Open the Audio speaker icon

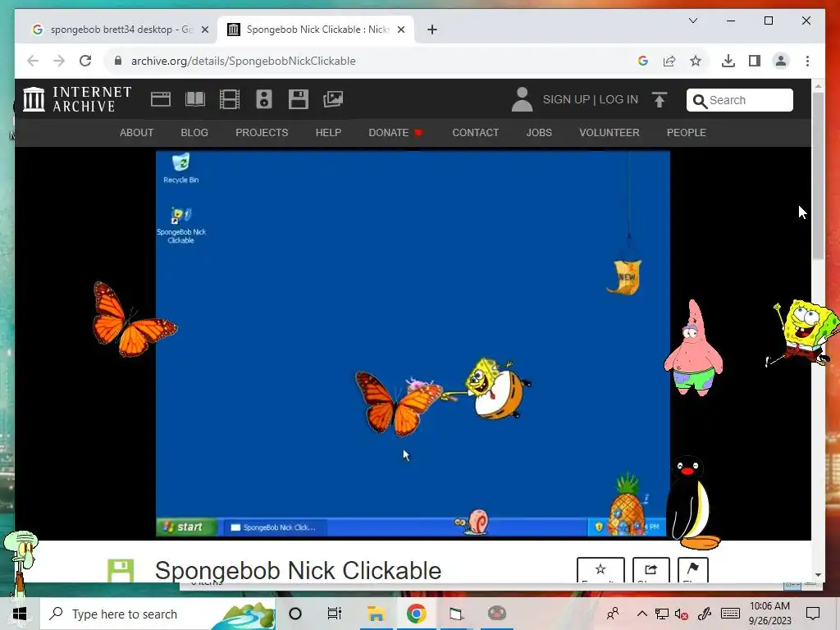coord(263,99)
